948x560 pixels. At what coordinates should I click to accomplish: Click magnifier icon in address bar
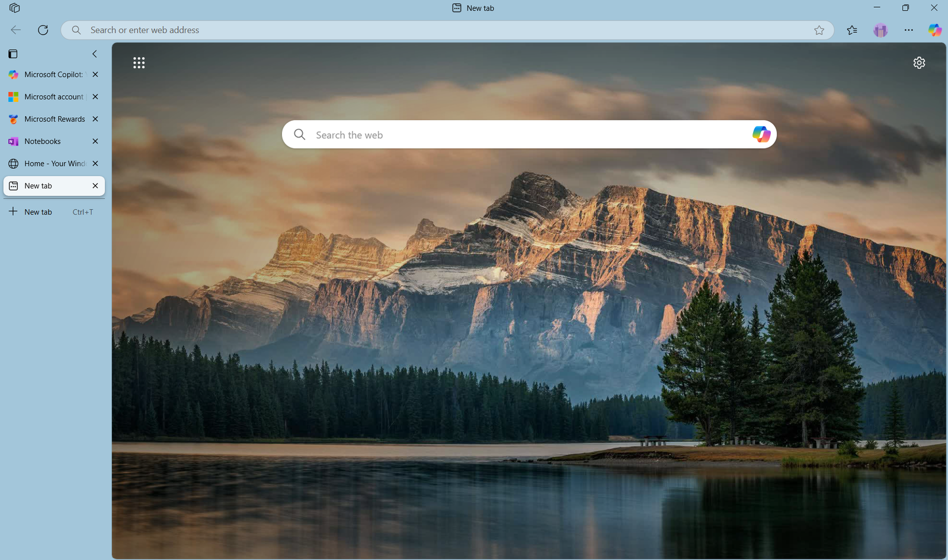point(76,30)
